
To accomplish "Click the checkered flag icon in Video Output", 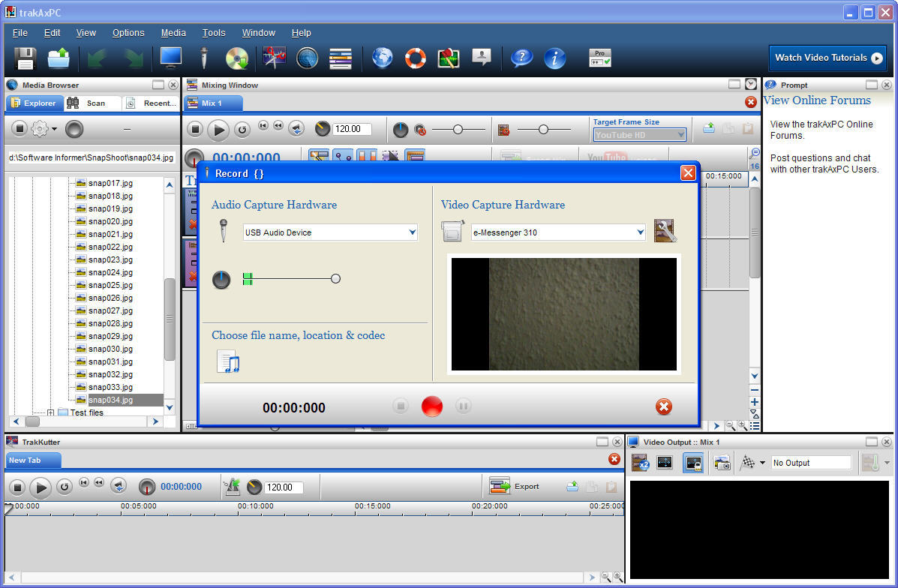I will 746,463.
